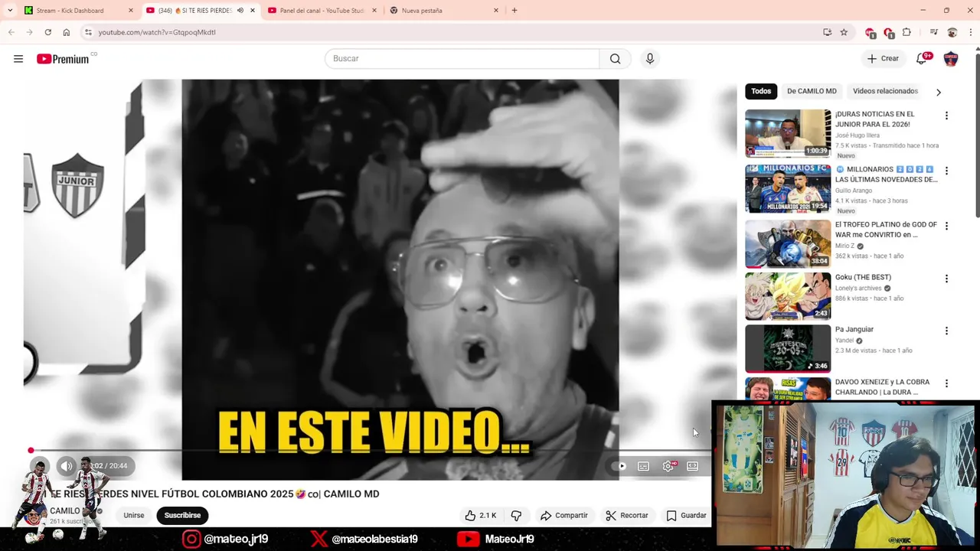Viewport: 980px width, 551px height.
Task: Open options menu for God of War video
Action: pyautogui.click(x=946, y=226)
